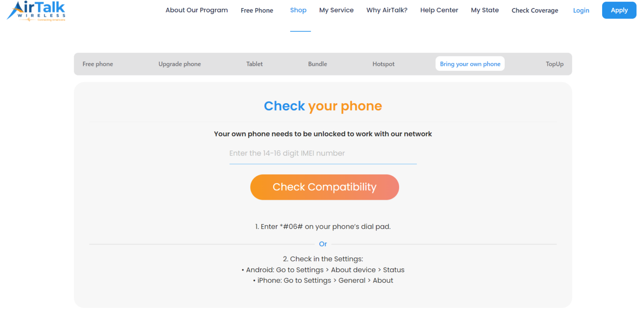Image resolution: width=644 pixels, height=310 pixels.
Task: Open the Bring your own phone tab
Action: click(470, 64)
